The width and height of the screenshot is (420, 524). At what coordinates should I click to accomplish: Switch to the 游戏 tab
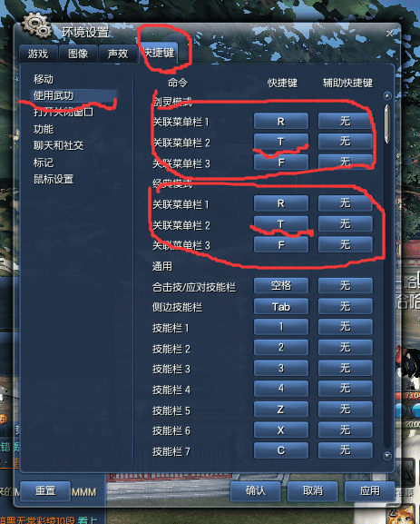(x=38, y=54)
